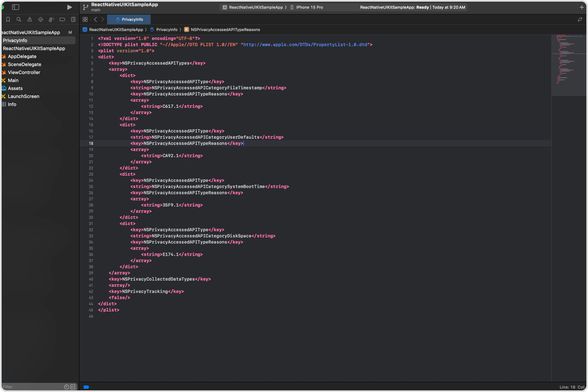This screenshot has height=392, width=588.
Task: Toggle the Navigator sidebar visibility
Action: [x=15, y=7]
